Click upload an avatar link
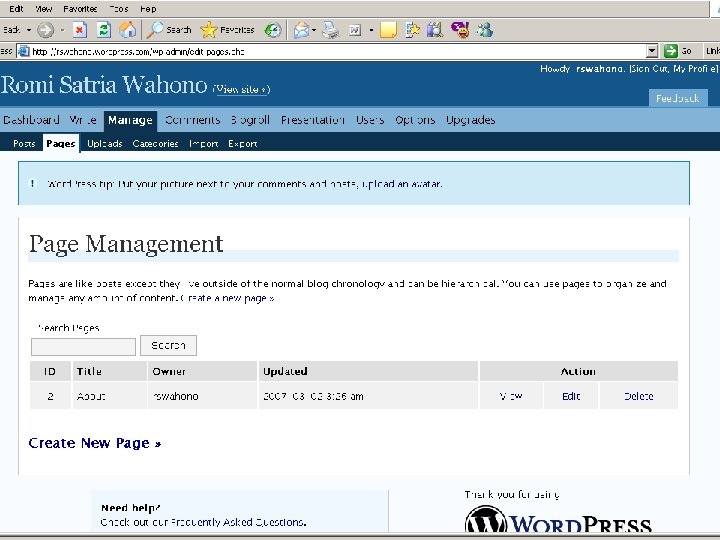The height and width of the screenshot is (540, 720). [402, 184]
